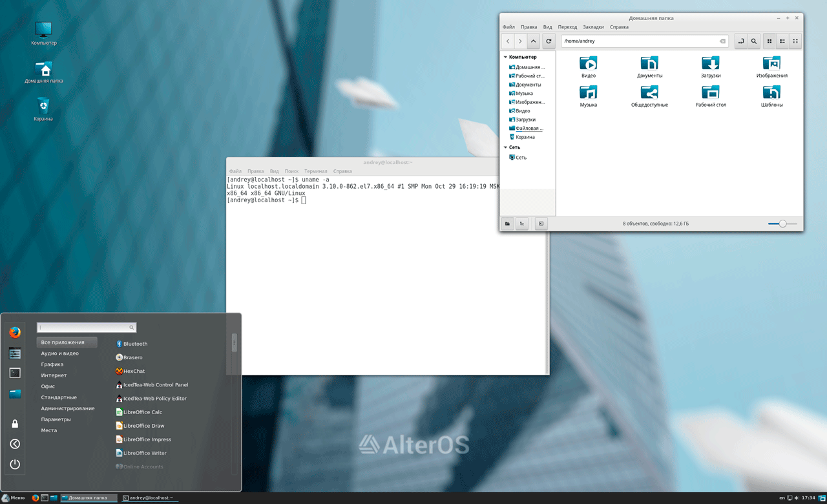Focus the application menu search field

tap(87, 328)
